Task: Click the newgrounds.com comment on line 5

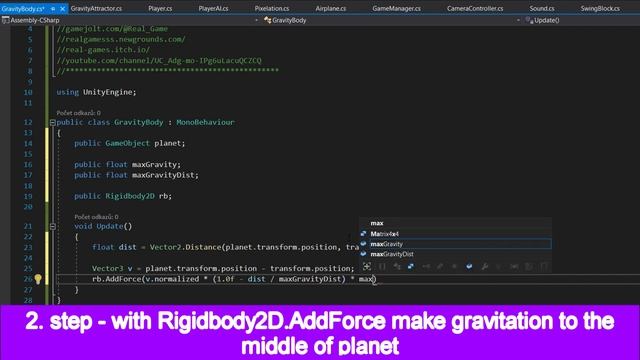Action: [121, 39]
